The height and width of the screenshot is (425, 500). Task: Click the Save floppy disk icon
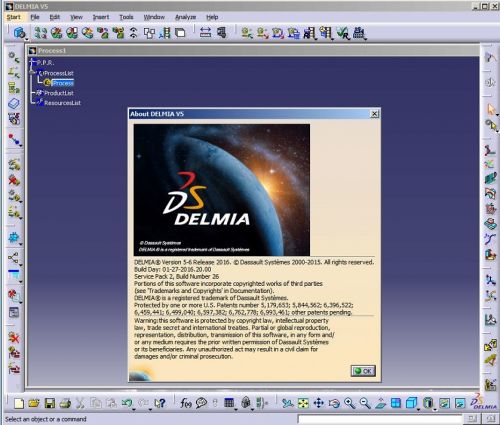pyautogui.click(x=50, y=403)
